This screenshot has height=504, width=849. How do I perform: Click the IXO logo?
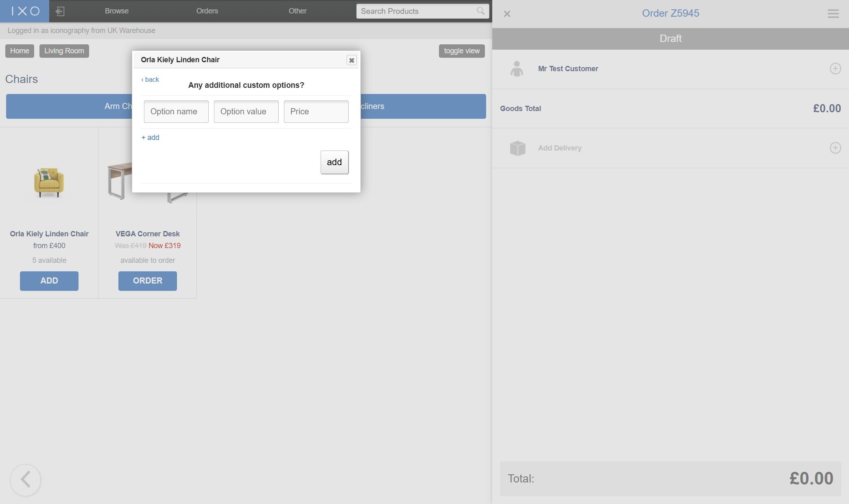pyautogui.click(x=25, y=11)
